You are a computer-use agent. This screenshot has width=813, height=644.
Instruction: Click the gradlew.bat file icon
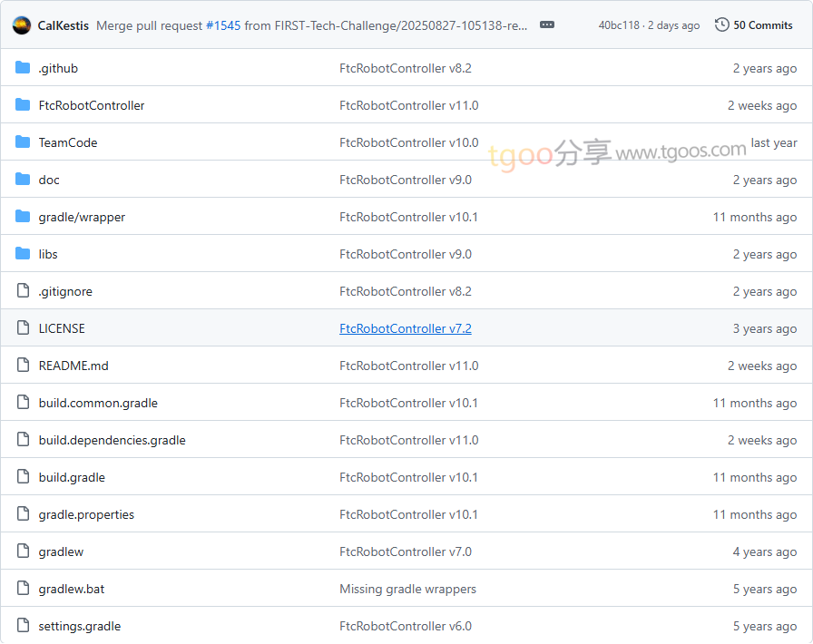pyautogui.click(x=23, y=589)
